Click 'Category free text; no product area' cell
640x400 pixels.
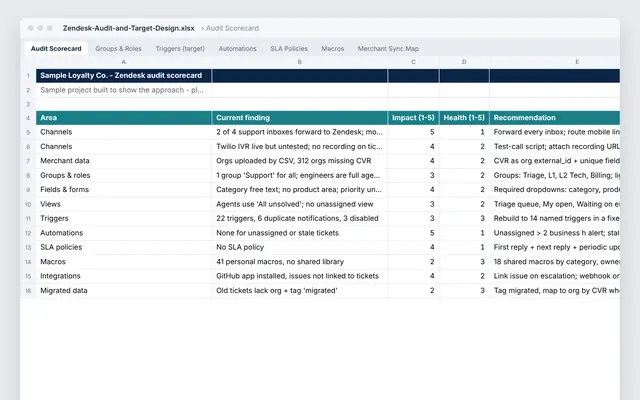(300, 190)
